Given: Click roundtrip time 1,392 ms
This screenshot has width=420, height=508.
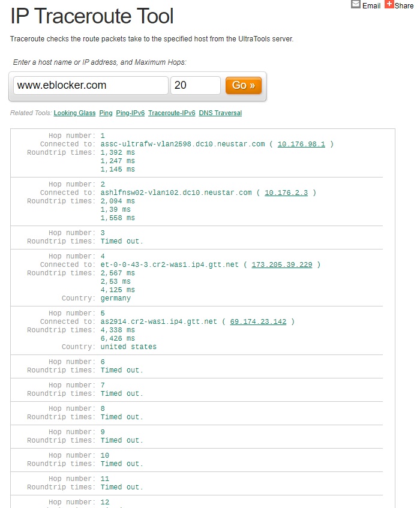Looking at the screenshot, I should coord(118,152).
